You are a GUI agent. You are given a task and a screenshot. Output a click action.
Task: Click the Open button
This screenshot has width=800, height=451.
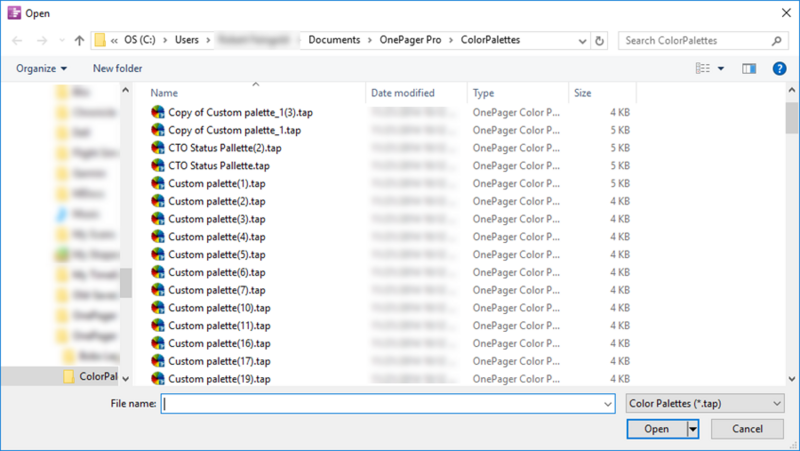tap(657, 429)
